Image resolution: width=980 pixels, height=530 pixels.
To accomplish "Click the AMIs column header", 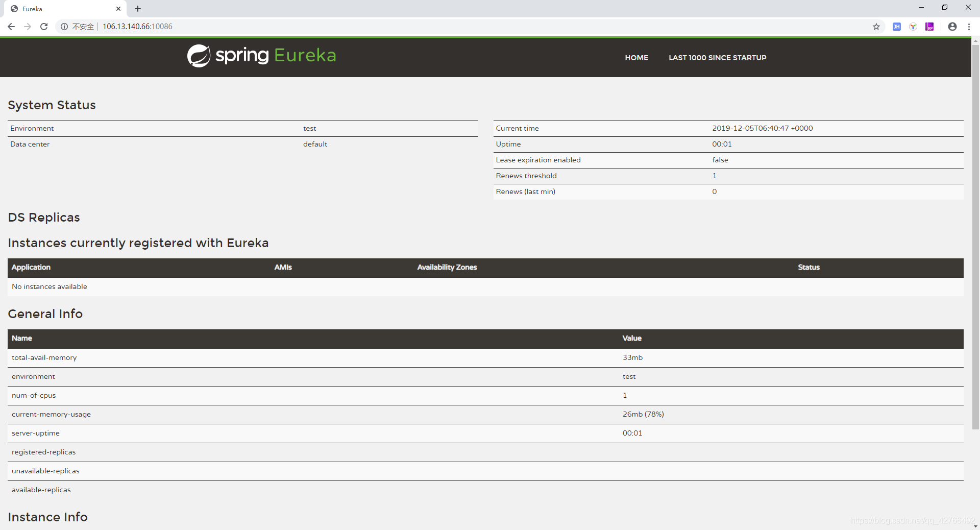I will pyautogui.click(x=283, y=267).
